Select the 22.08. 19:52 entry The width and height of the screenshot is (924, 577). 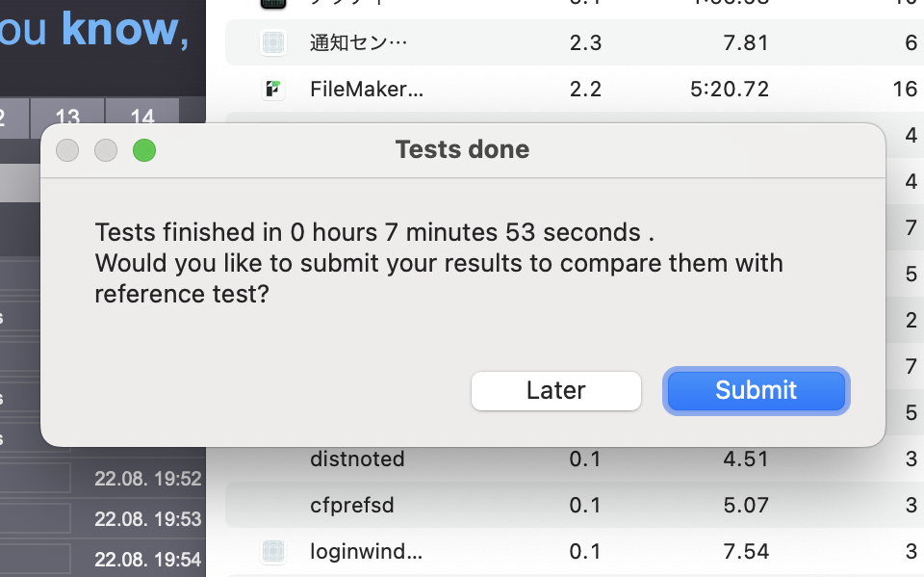point(148,478)
